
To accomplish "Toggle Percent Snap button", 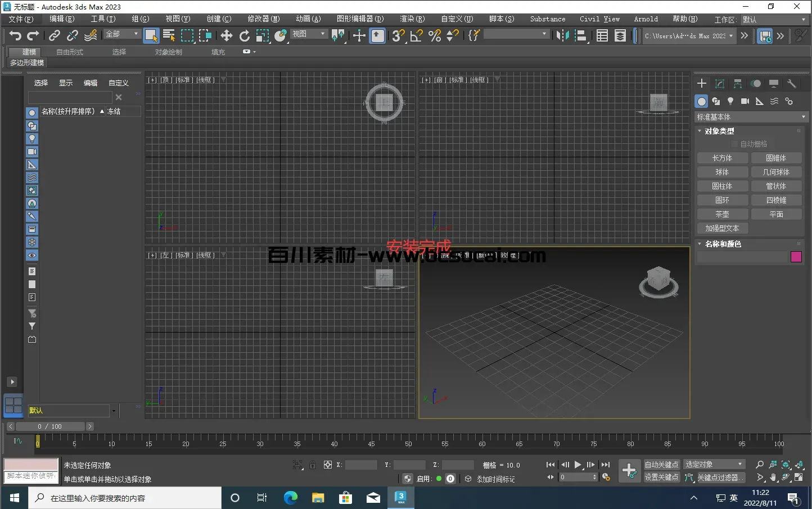I will click(434, 35).
